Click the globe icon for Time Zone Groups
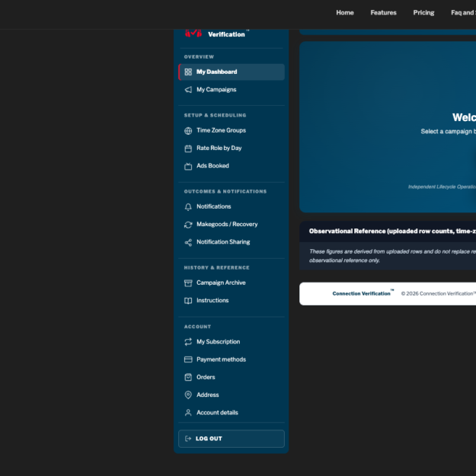Viewport: 476px width, 476px height. click(188, 130)
